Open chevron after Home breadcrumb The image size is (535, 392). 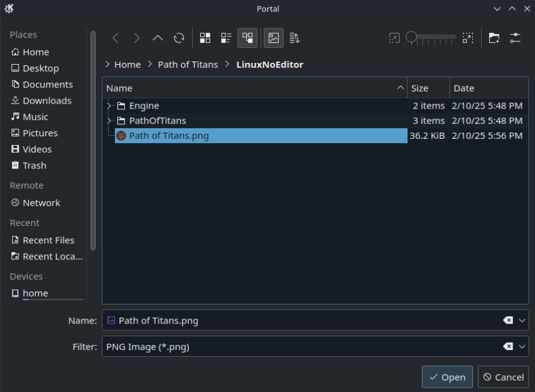click(150, 64)
